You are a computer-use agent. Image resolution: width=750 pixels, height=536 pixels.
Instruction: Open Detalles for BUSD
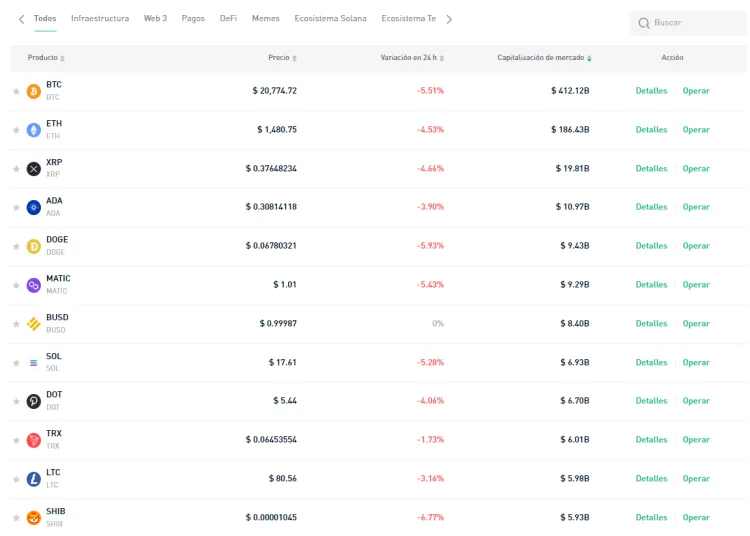coord(651,324)
